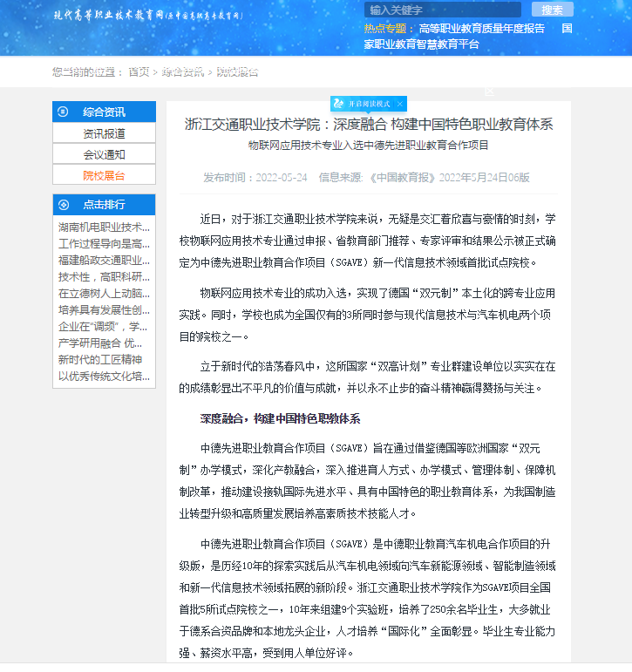
Task: Navigate to 综合资讯 breadcrumb link
Action: 182,71
